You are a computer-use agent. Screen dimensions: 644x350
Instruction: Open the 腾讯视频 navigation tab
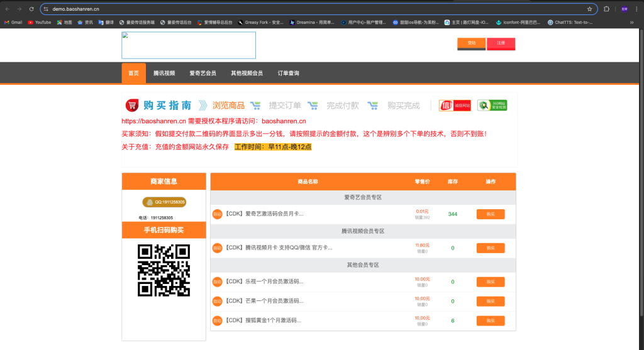pos(164,73)
